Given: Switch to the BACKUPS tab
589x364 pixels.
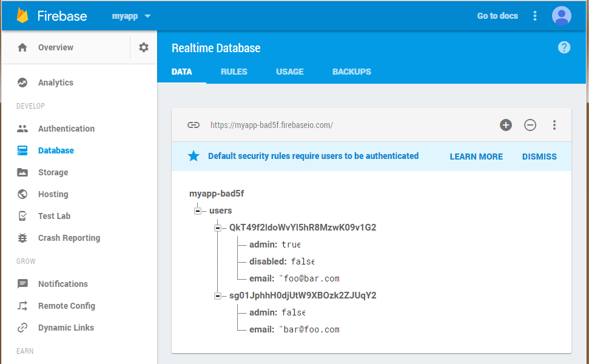Looking at the screenshot, I should click(352, 72).
